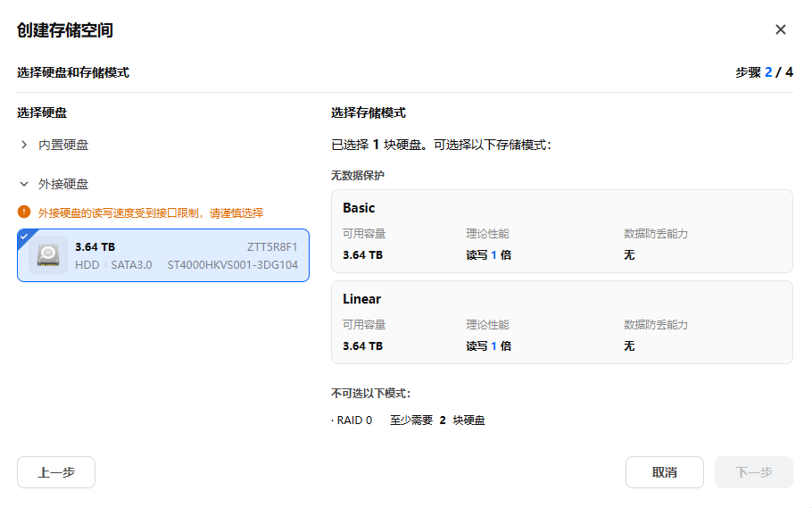
Task: Select the Basic storage mode card
Action: tap(562, 231)
